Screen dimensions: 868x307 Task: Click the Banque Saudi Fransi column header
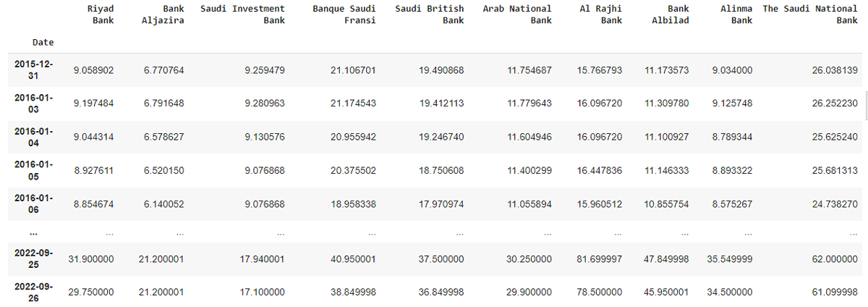point(344,14)
